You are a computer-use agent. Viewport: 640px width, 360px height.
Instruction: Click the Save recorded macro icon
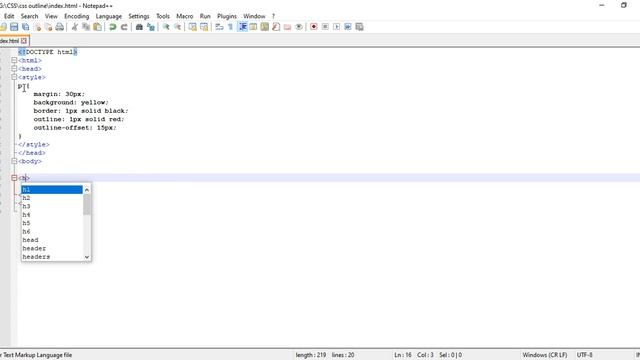359,27
